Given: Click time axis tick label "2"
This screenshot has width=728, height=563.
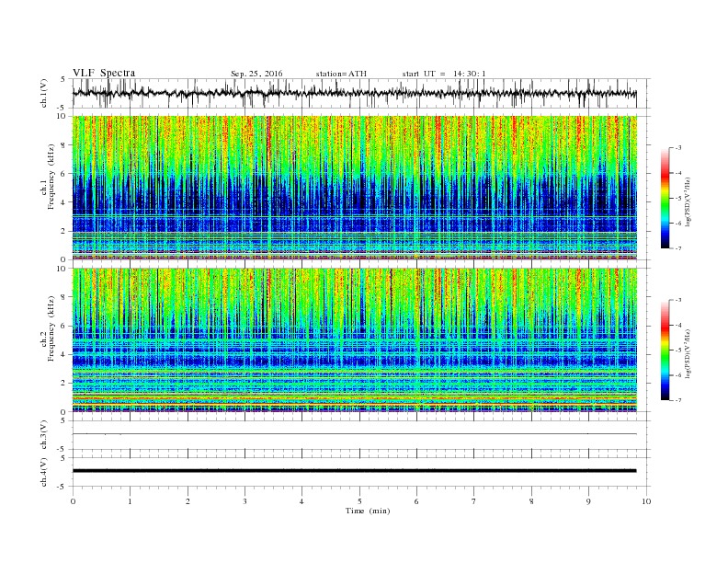Looking at the screenshot, I should click(x=188, y=501).
